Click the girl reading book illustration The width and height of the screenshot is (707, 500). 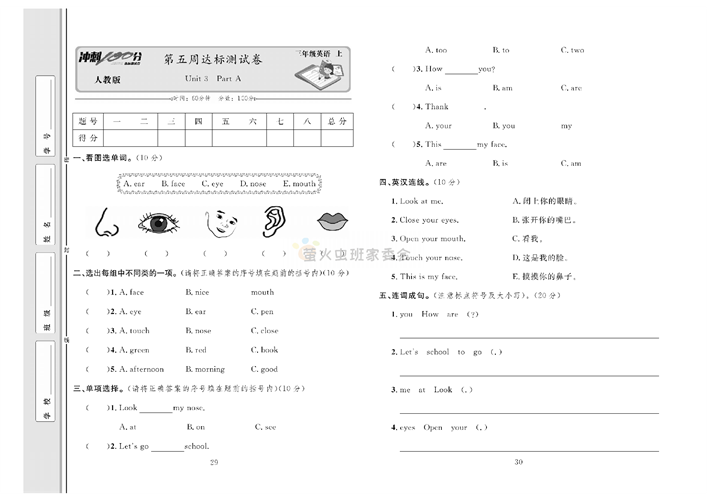(319, 73)
